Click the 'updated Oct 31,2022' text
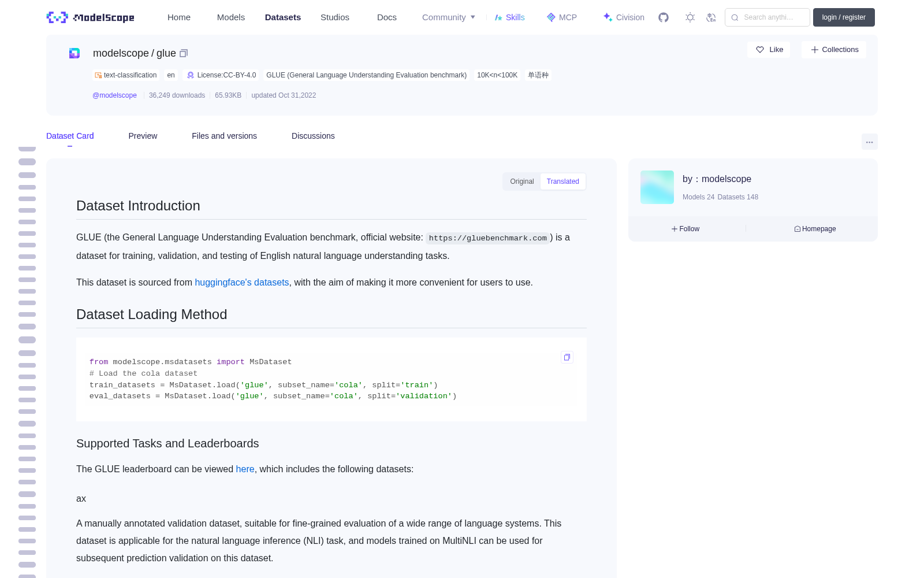924x578 pixels. [x=284, y=95]
